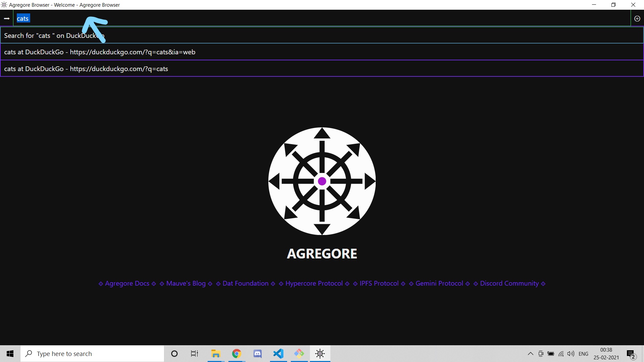Choose the cats&ia=web autocomplete result
644x362 pixels.
[x=100, y=52]
